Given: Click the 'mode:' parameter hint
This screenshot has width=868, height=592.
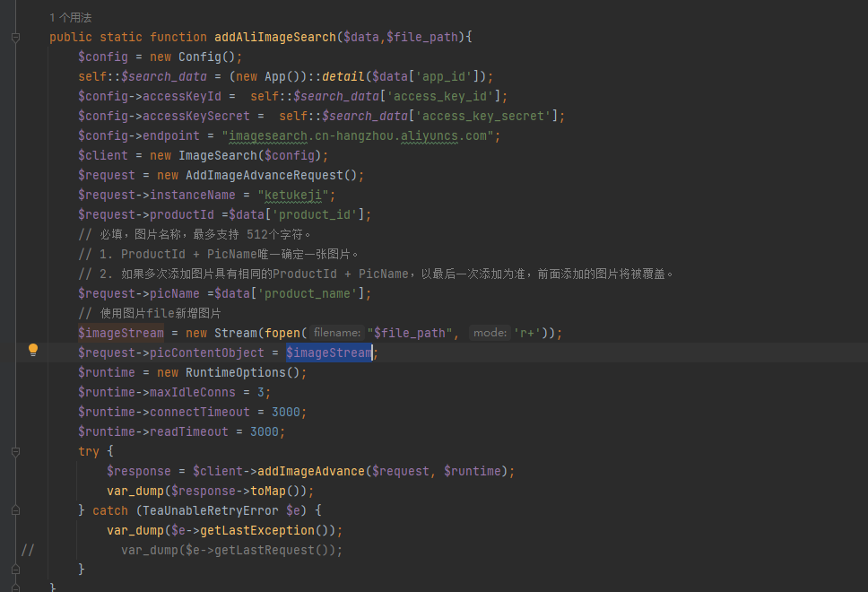Looking at the screenshot, I should pos(490,333).
